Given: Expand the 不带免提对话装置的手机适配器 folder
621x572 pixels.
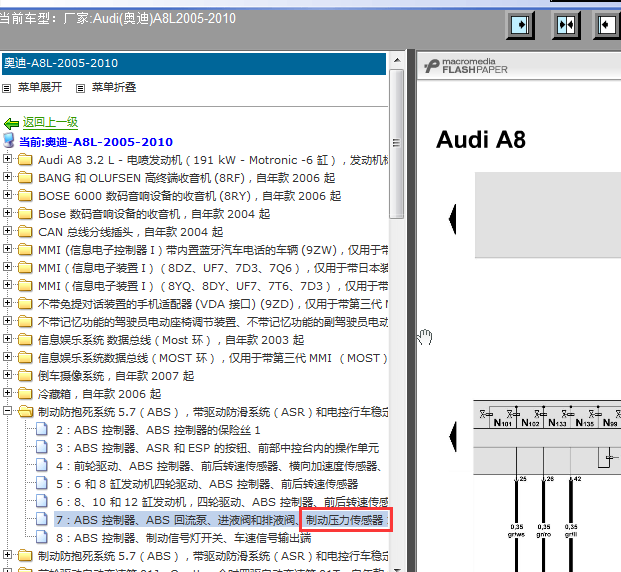Looking at the screenshot, I should [7, 303].
